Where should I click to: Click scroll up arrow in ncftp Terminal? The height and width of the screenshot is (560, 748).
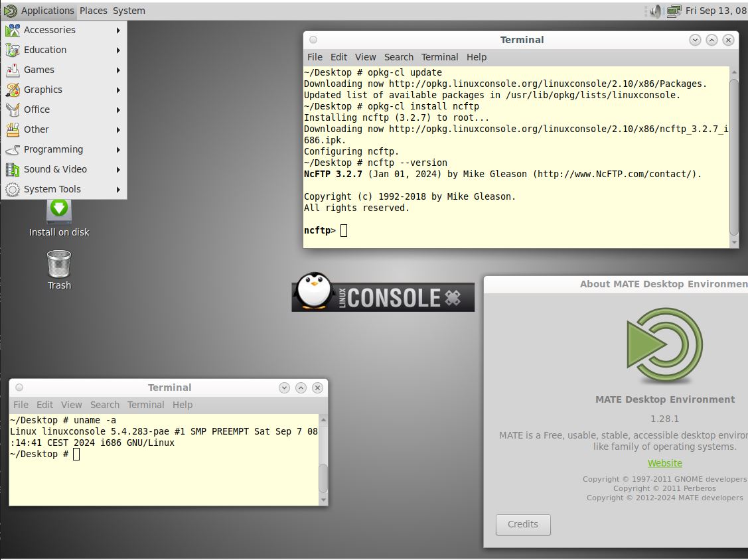734,72
